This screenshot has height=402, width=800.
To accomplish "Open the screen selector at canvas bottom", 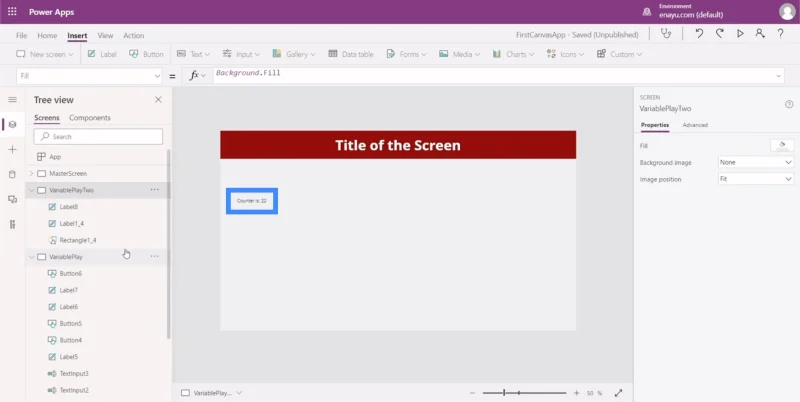I will [212, 393].
